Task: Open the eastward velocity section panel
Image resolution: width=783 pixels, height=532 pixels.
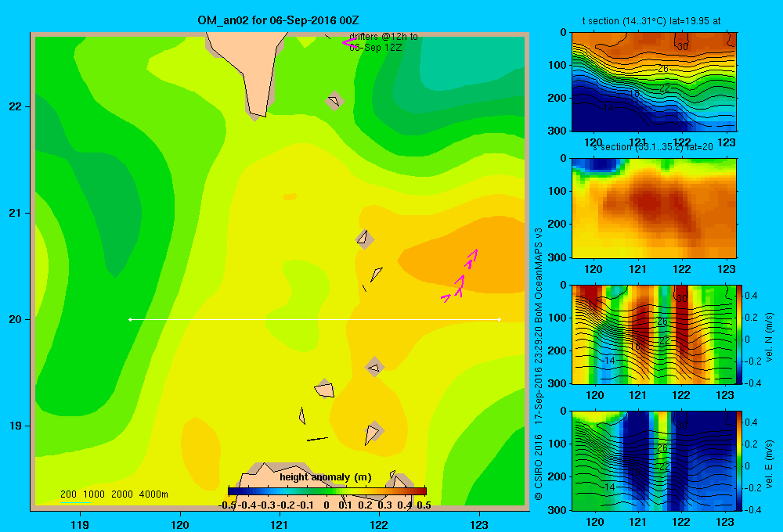Action: coord(654,461)
